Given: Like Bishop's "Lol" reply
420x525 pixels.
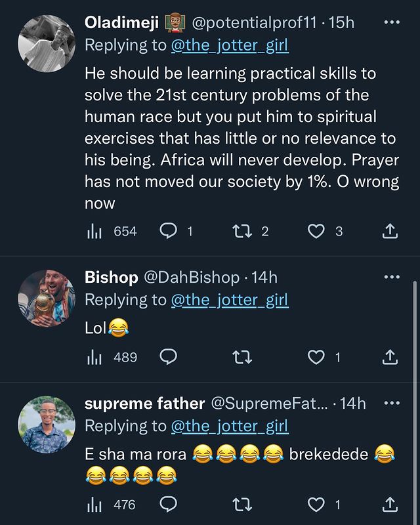Looking at the screenshot, I should pyautogui.click(x=316, y=357).
